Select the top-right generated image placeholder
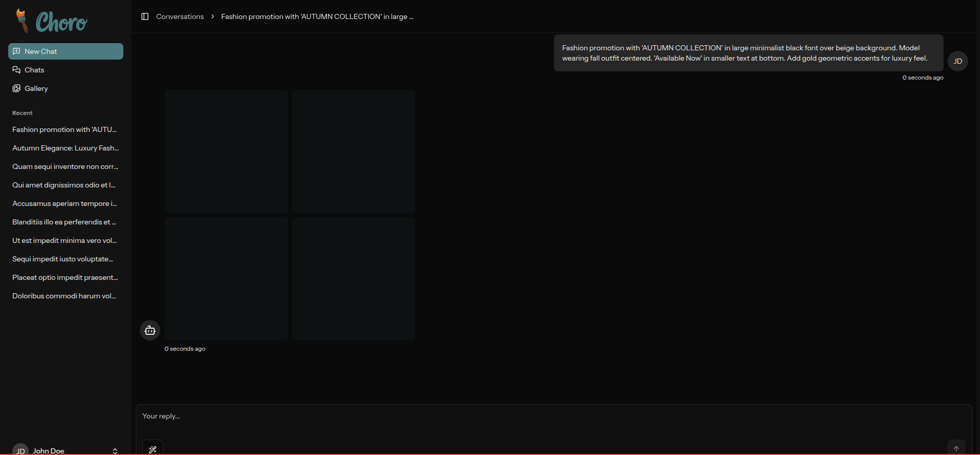980x455 pixels. point(354,151)
